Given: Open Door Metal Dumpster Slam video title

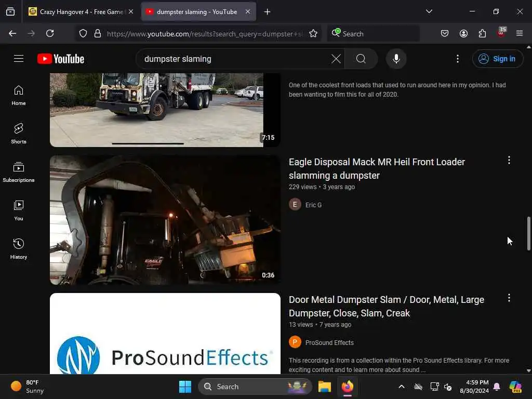Looking at the screenshot, I should tap(387, 307).
